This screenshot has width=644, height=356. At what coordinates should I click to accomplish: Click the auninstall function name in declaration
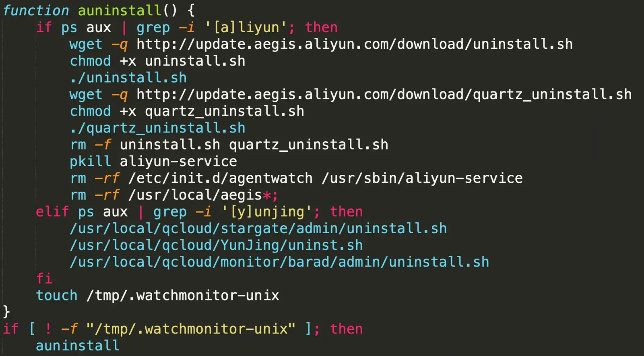pyautogui.click(x=120, y=10)
